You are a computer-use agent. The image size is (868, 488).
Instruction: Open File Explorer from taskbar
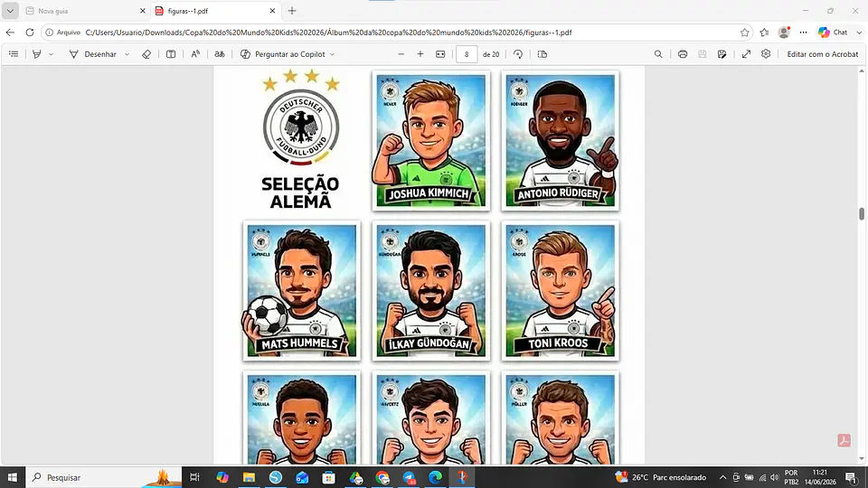tap(250, 477)
